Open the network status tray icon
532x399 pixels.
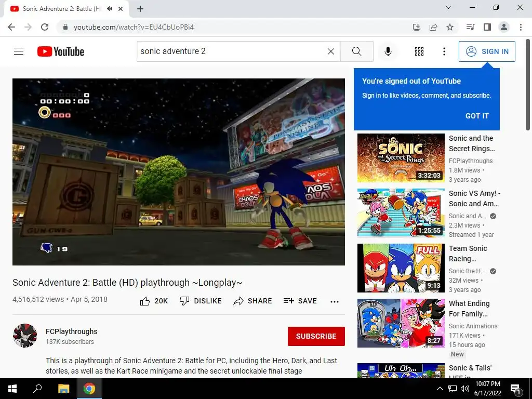(453, 389)
